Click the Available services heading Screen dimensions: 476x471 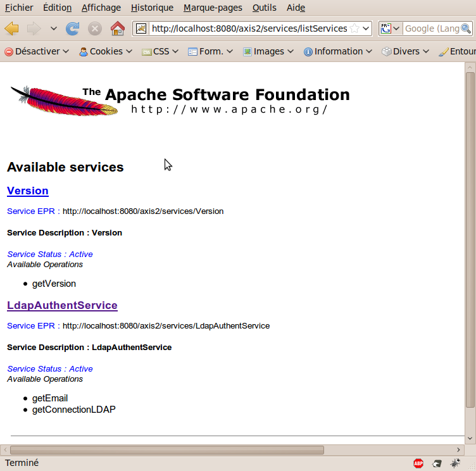(x=65, y=167)
